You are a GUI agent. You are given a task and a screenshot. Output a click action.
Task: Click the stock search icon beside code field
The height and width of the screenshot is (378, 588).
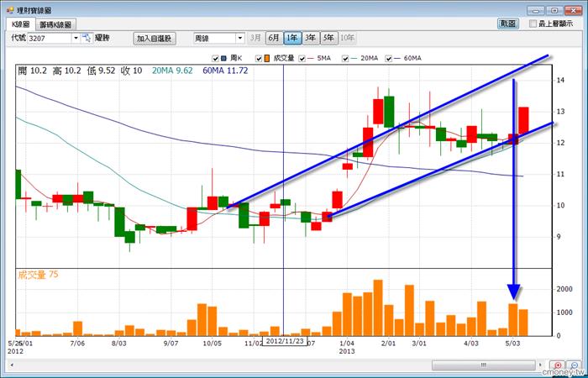click(86, 38)
